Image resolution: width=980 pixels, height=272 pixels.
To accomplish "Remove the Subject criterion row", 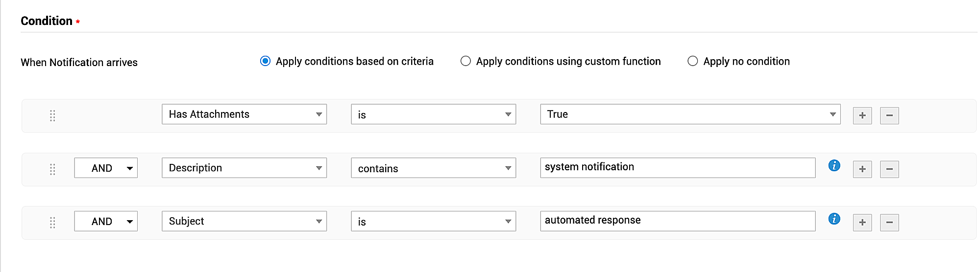I will (889, 223).
